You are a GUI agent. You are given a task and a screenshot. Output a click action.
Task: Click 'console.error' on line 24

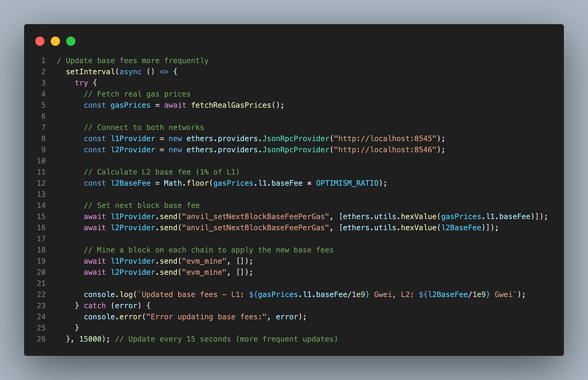tap(113, 317)
